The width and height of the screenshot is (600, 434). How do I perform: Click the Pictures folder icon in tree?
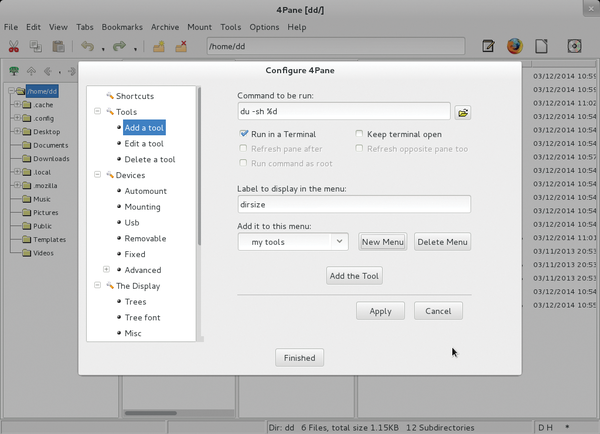[x=26, y=212]
